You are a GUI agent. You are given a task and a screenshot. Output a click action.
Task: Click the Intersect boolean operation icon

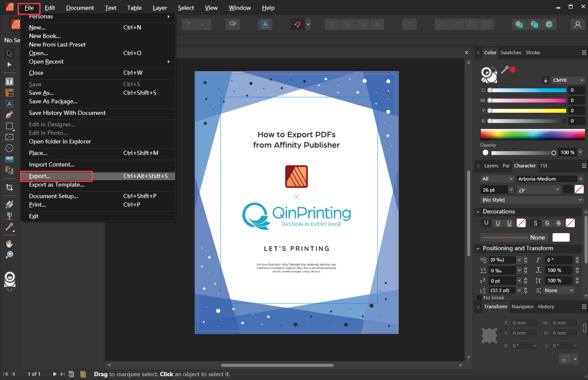(550, 24)
